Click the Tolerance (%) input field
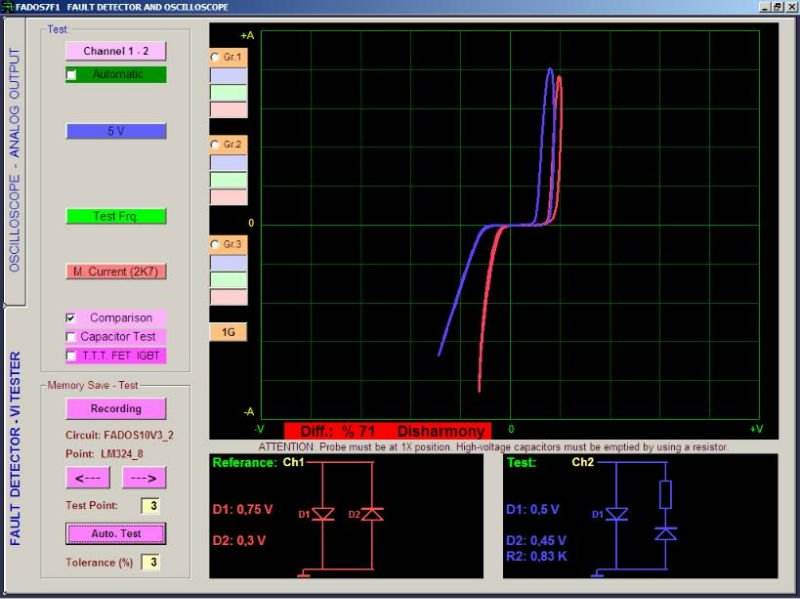 [149, 563]
